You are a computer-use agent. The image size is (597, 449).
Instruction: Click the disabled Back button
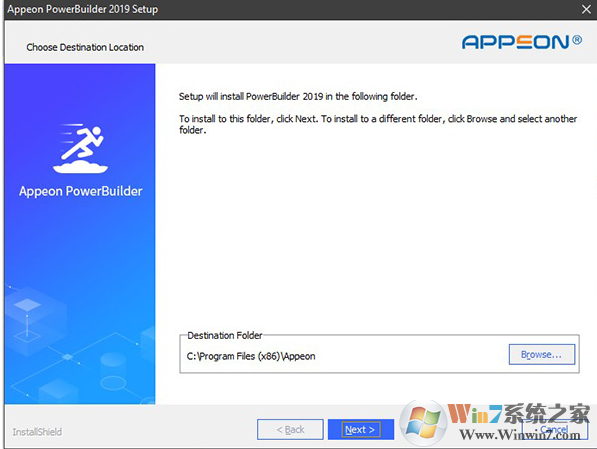click(290, 430)
